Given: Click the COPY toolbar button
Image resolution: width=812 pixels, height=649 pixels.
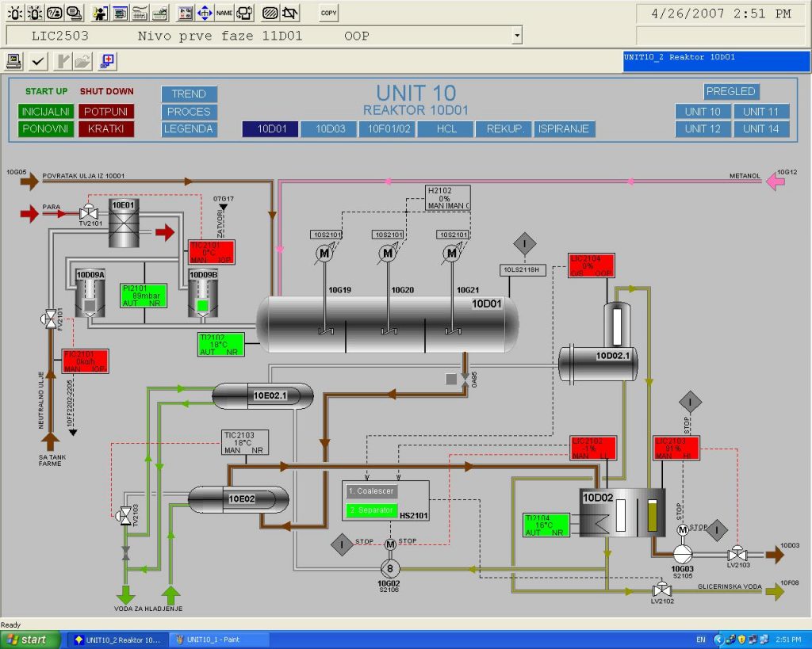Looking at the screenshot, I should click(x=328, y=13).
